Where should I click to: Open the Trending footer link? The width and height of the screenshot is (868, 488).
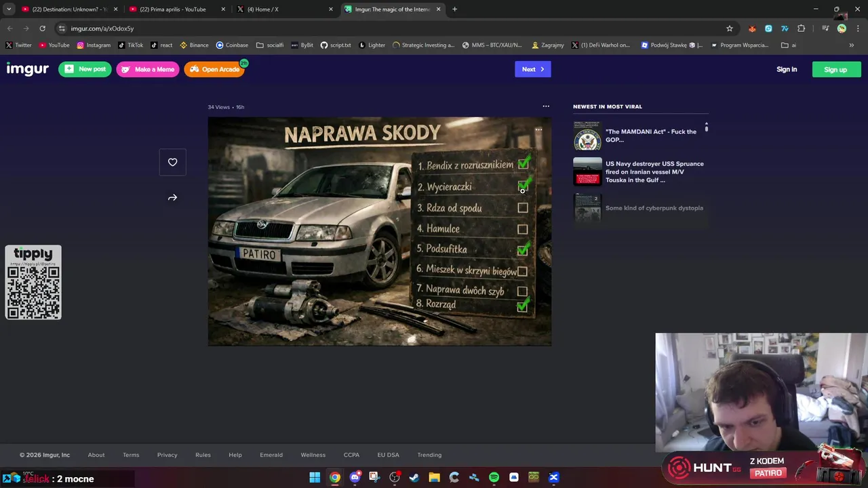point(429,455)
